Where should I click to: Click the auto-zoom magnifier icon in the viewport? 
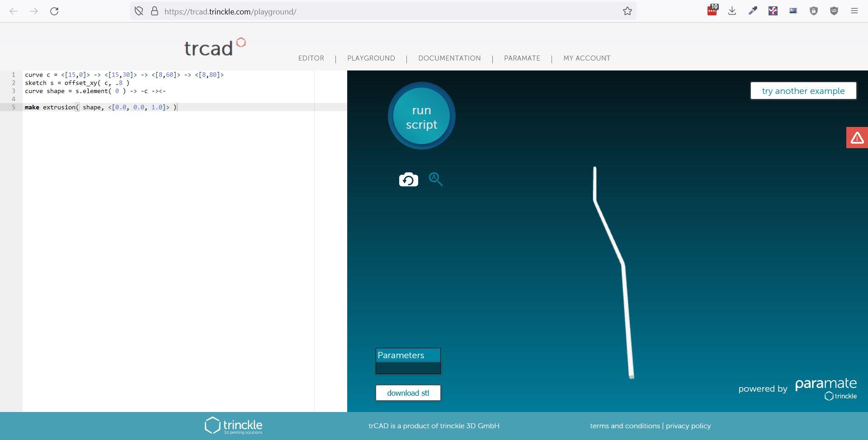point(435,179)
